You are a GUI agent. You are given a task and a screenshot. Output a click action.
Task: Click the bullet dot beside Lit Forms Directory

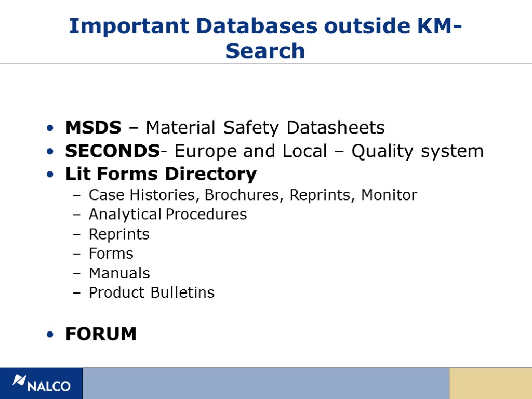[x=49, y=175]
